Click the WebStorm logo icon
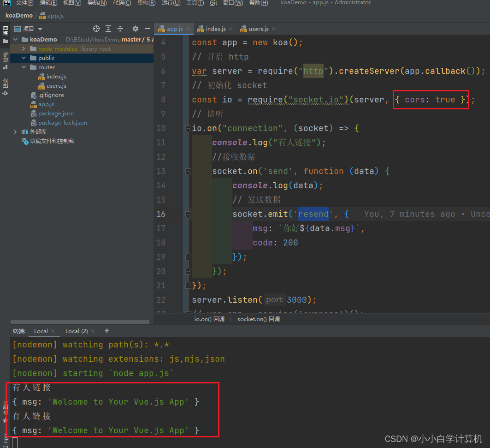490x448 pixels. (x=6, y=3)
